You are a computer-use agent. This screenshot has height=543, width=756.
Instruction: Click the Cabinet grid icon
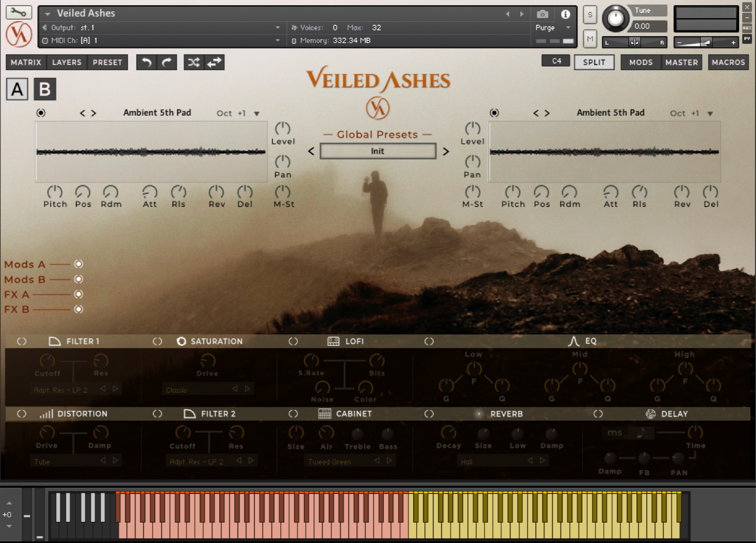click(x=325, y=413)
